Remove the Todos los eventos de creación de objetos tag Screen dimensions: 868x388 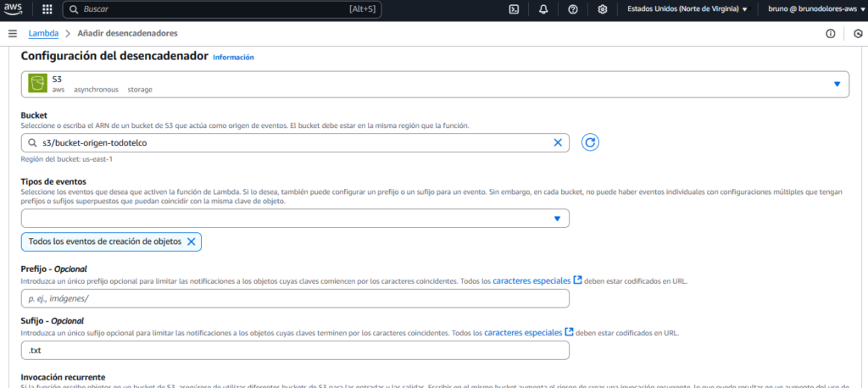click(191, 242)
